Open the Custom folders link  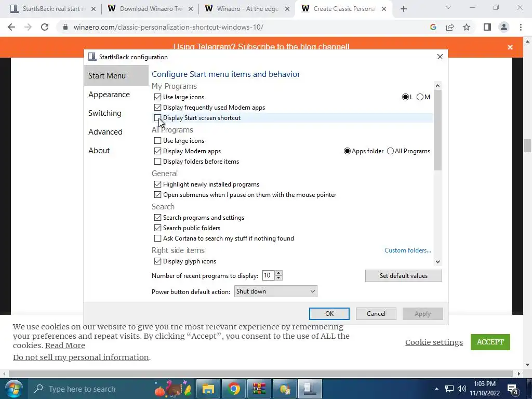coord(408,250)
